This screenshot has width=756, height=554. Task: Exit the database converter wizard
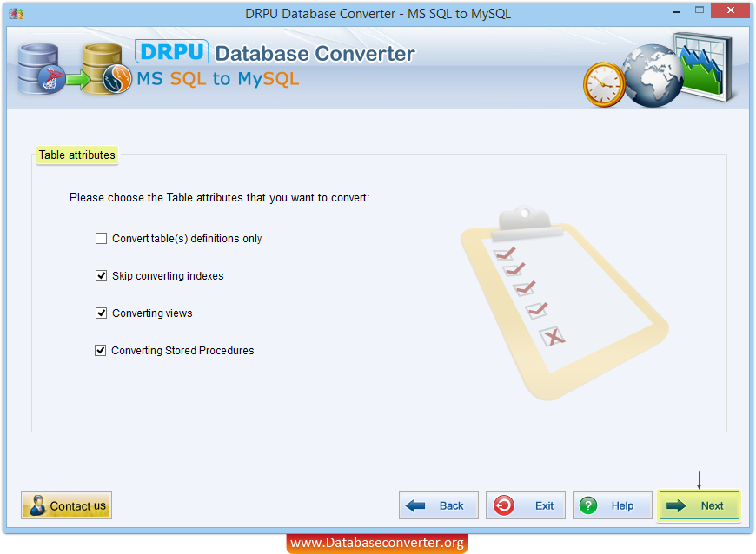526,505
